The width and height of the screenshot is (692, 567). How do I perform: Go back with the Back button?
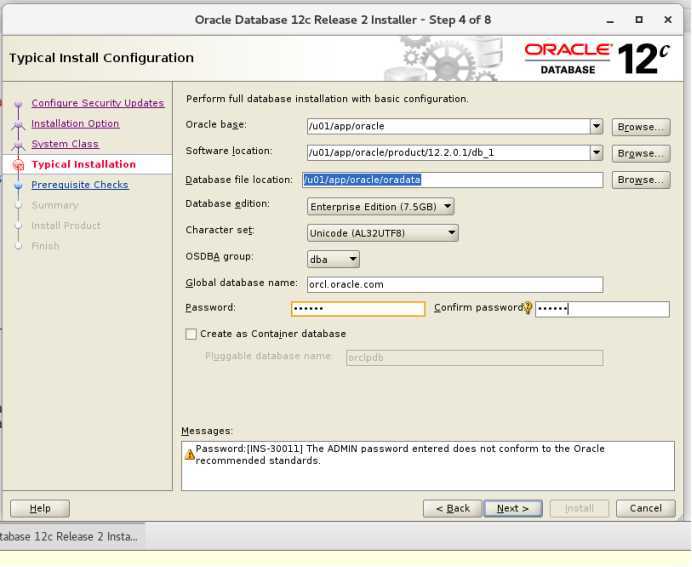pos(453,508)
